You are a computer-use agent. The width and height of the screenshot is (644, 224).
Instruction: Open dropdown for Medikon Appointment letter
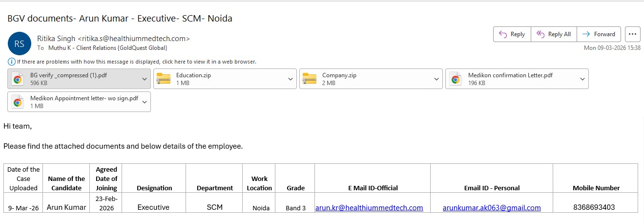pyautogui.click(x=144, y=102)
